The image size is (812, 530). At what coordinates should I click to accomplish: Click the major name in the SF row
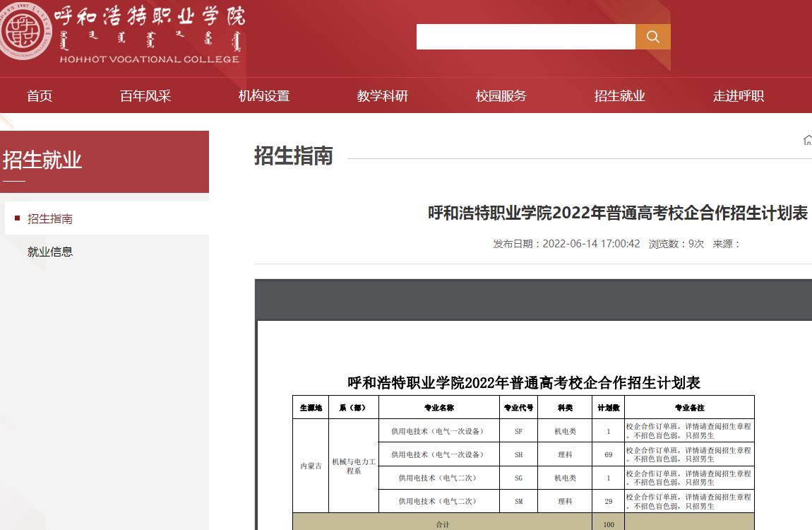click(439, 431)
